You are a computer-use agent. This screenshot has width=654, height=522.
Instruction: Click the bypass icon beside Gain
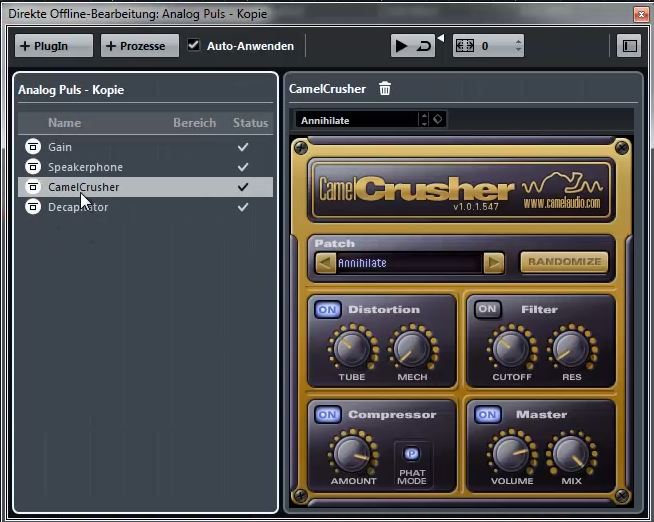(x=32, y=147)
